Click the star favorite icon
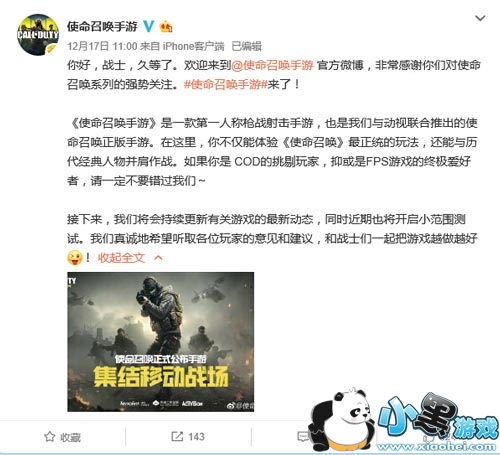The image size is (500, 455). [50, 437]
